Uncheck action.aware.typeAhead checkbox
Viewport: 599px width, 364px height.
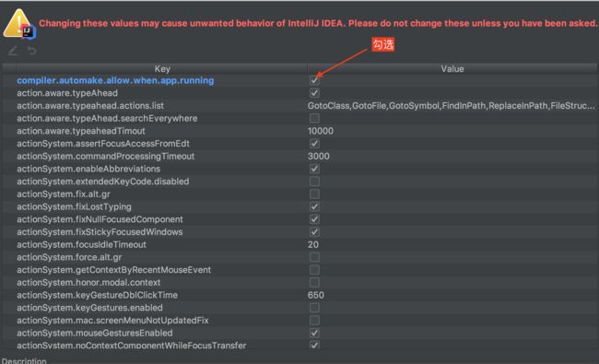314,93
